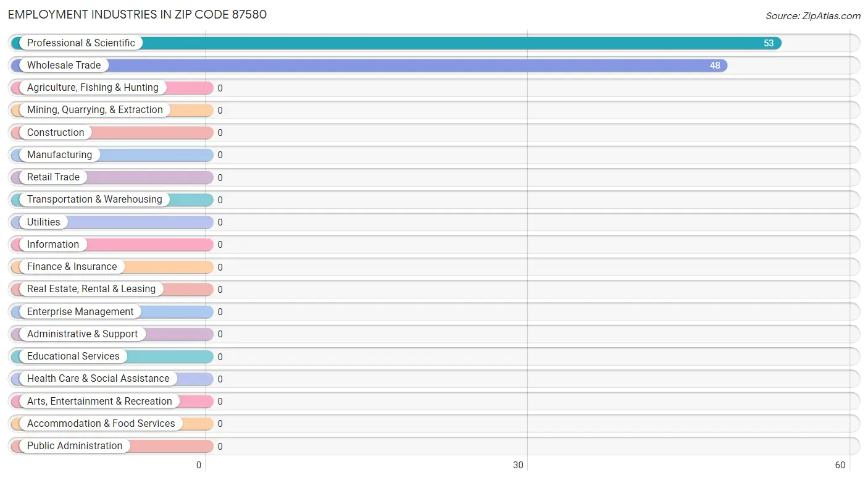Select the Finance & Insurance label
The width and height of the screenshot is (868, 480).
coord(72,266)
